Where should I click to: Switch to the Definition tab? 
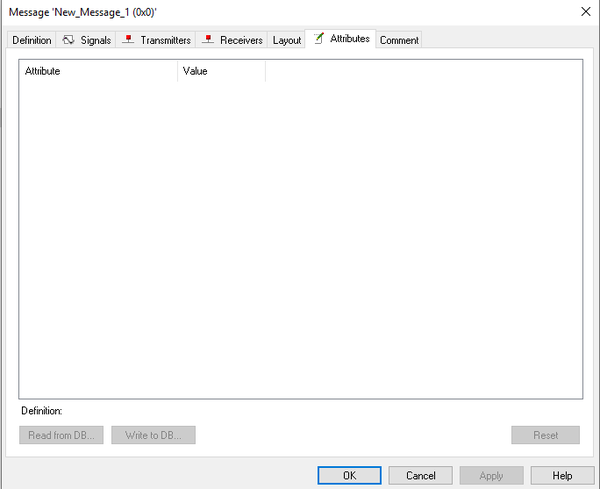31,40
